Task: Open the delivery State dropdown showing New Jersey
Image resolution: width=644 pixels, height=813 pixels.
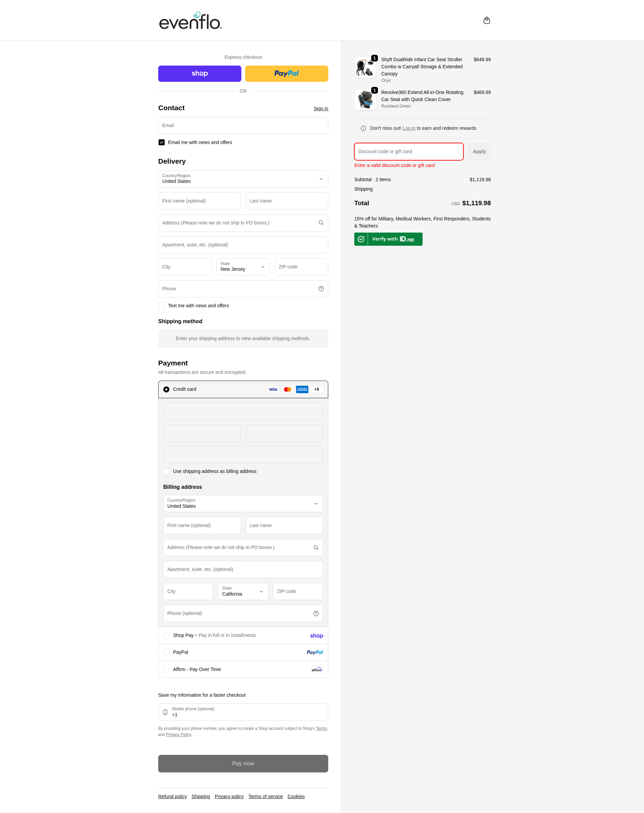Action: (x=243, y=267)
